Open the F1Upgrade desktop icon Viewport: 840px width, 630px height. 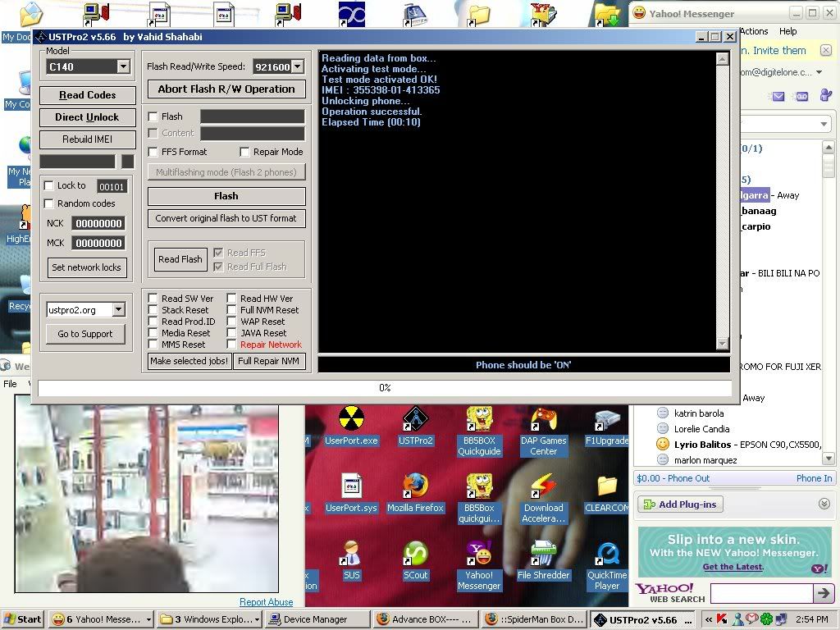coord(607,427)
